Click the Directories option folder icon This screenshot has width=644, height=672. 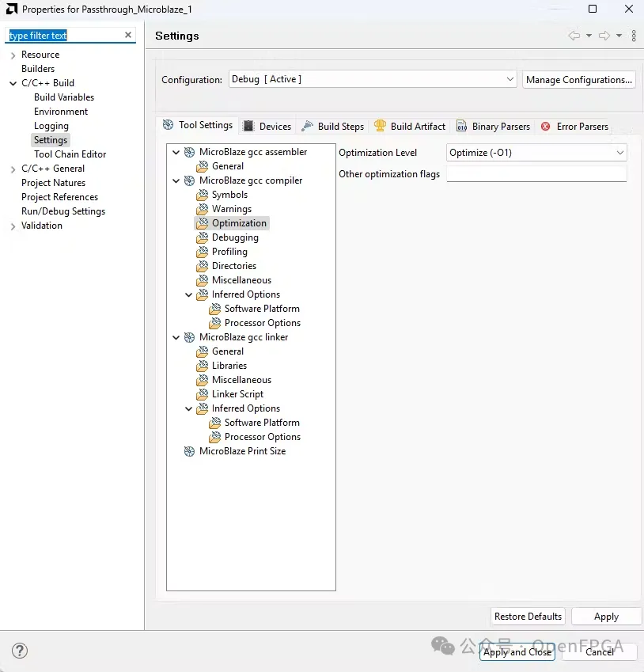click(x=203, y=266)
